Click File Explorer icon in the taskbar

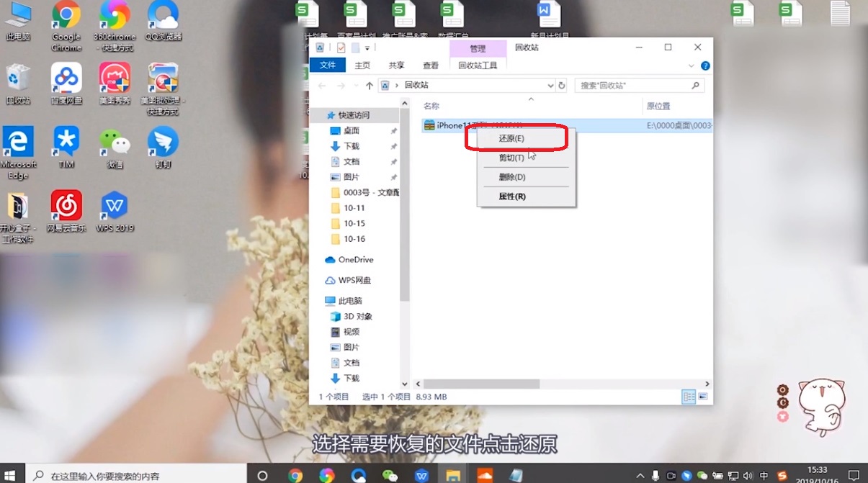click(x=453, y=475)
